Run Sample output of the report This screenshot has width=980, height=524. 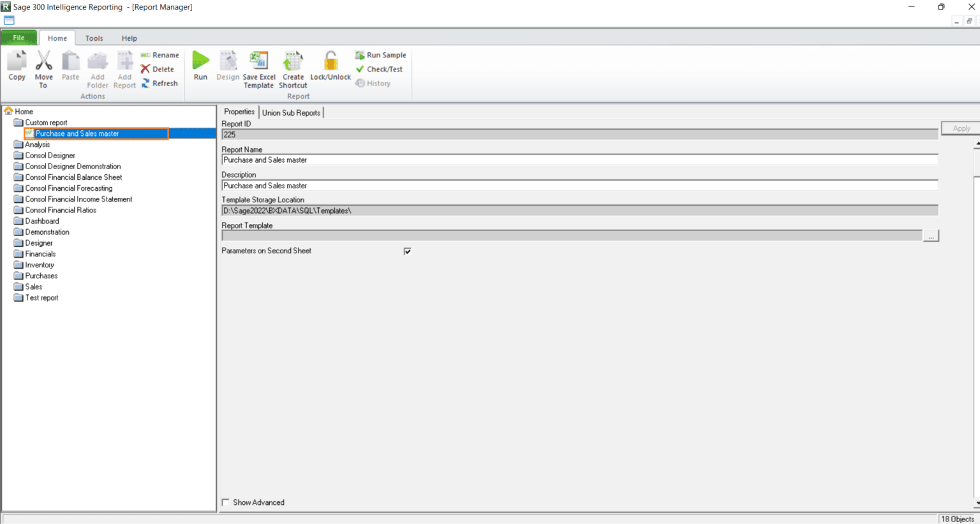pyautogui.click(x=380, y=55)
